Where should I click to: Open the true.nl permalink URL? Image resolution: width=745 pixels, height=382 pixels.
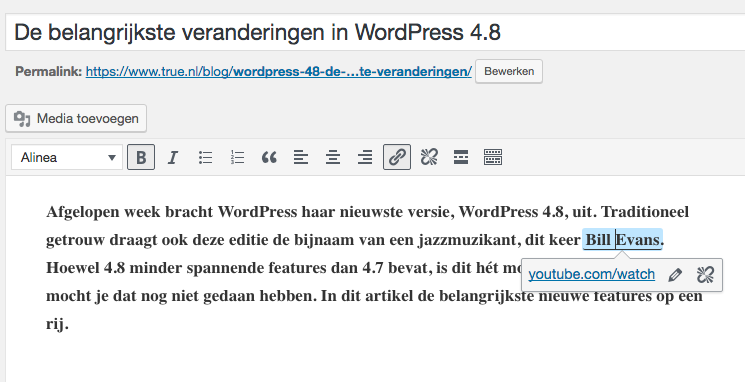click(278, 71)
